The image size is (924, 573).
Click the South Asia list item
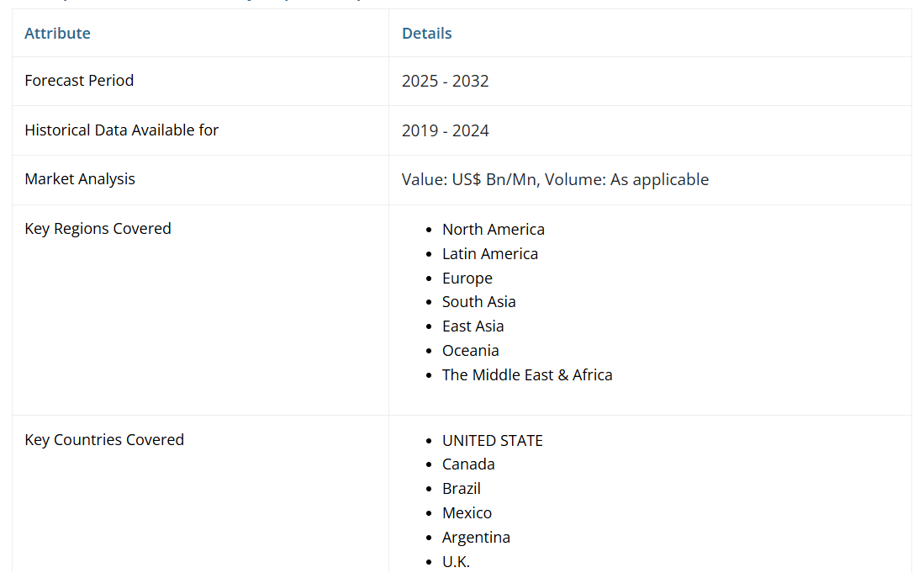[x=478, y=302]
